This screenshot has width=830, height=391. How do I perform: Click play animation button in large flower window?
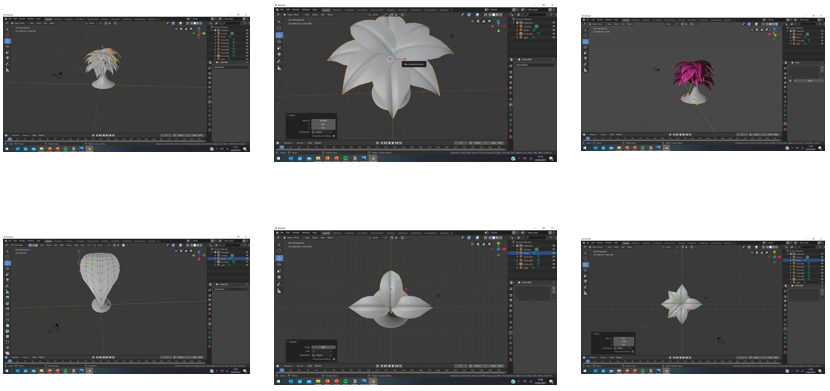(393, 143)
